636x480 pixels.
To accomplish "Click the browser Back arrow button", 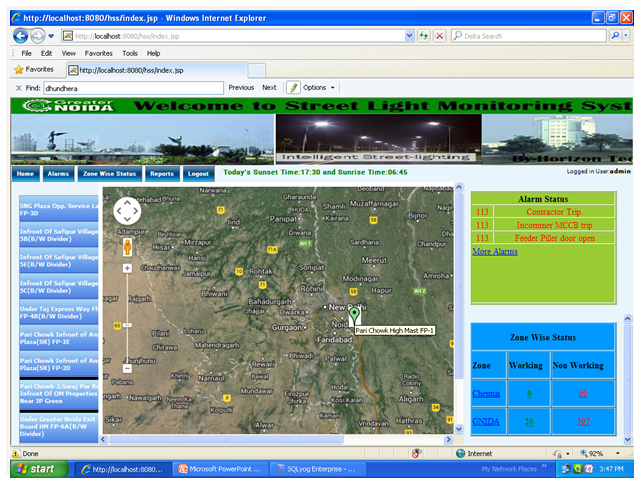I will coord(22,36).
